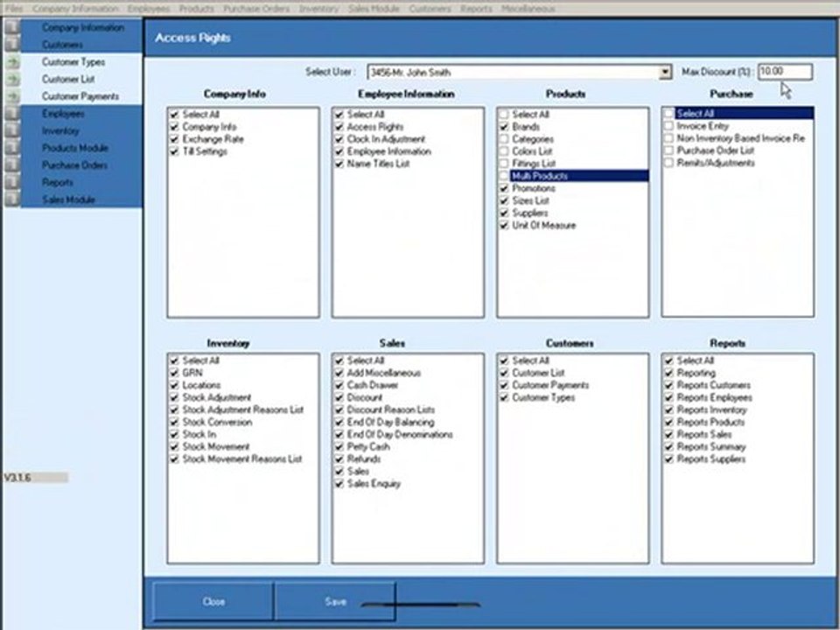Viewport: 840px width, 630px height.
Task: Toggle the Stock Conversion checkbox
Action: 174,422
